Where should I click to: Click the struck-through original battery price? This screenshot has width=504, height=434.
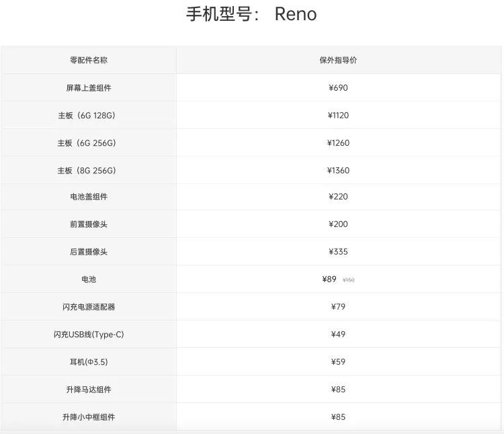coord(349,280)
